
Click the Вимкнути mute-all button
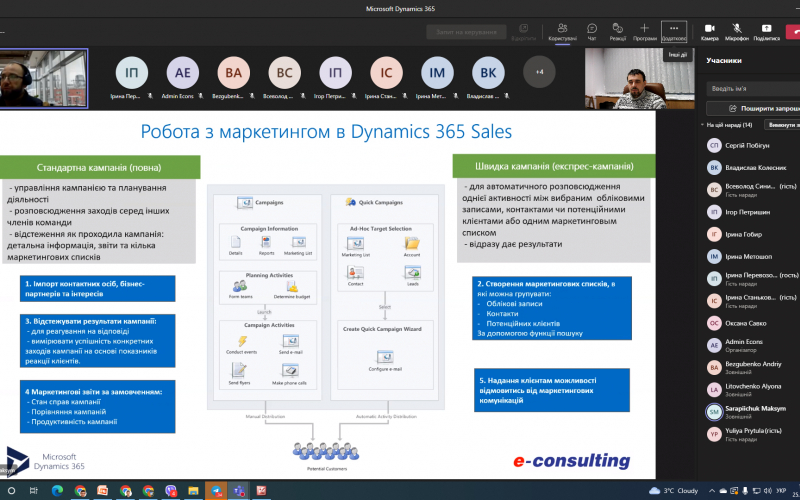coord(782,125)
